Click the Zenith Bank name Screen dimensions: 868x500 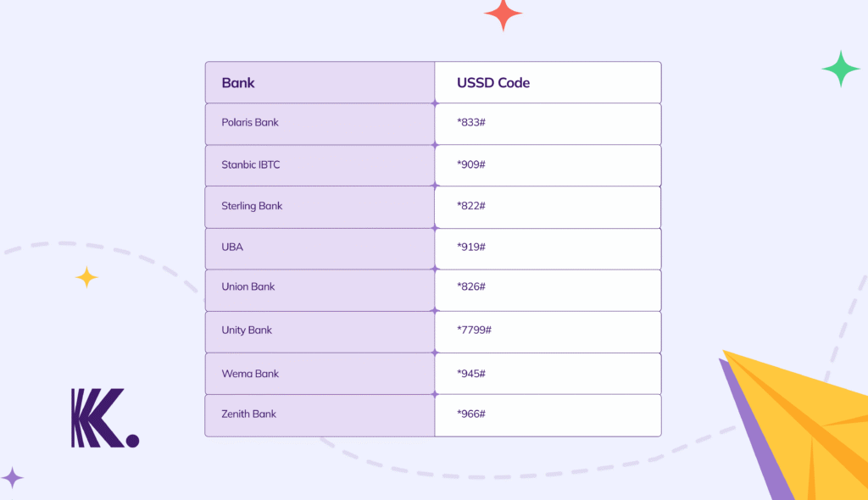(x=248, y=414)
